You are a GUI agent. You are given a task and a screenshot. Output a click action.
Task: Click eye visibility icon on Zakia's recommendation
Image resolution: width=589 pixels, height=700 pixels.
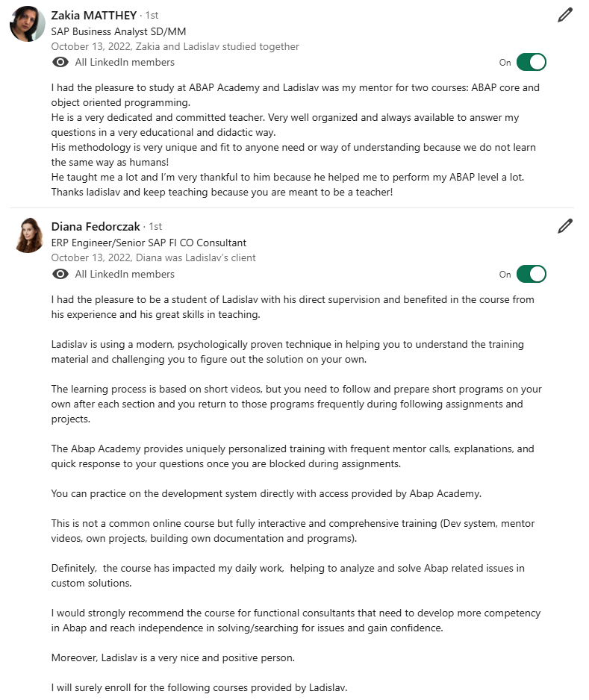click(60, 62)
